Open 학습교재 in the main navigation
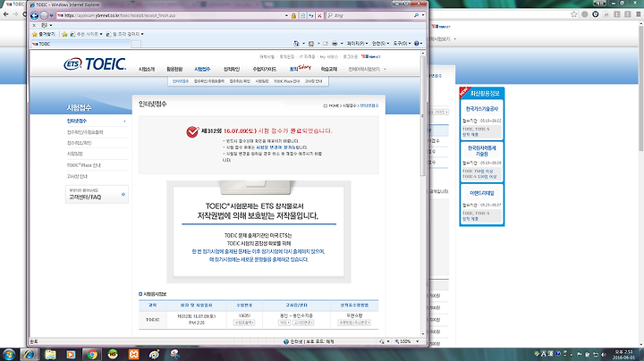The width and height of the screenshot is (644, 361). 329,70
